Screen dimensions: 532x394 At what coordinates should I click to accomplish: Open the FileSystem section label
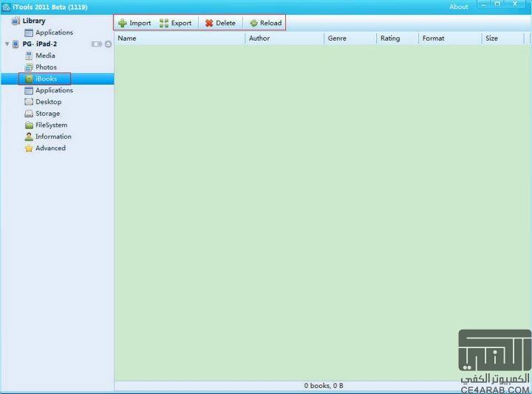[x=52, y=125]
